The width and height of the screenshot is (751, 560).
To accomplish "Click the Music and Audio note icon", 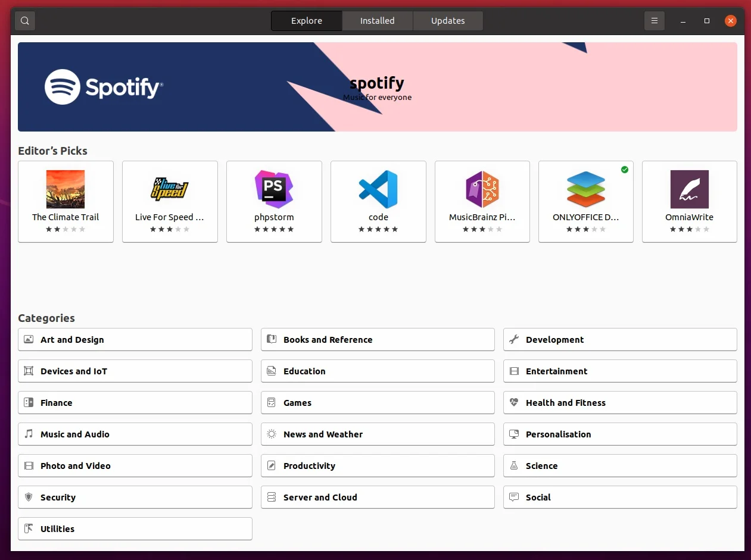I will pos(29,434).
